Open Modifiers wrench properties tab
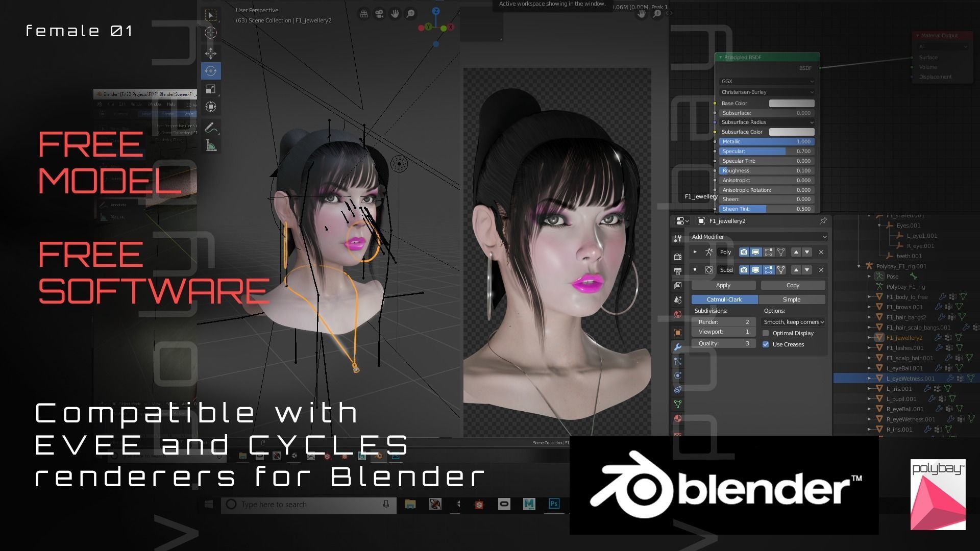 coord(678,347)
